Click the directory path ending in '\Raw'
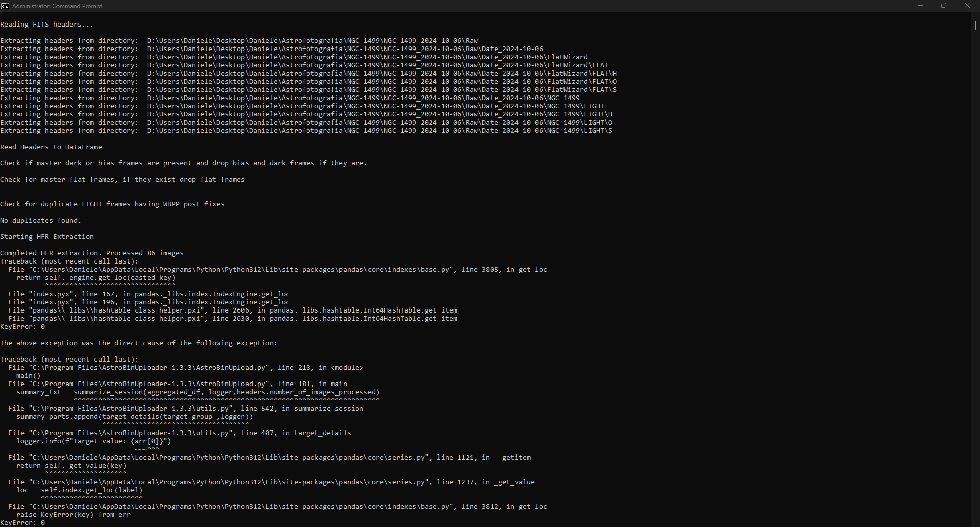Screen dimensions: 980x527 click(x=312, y=41)
